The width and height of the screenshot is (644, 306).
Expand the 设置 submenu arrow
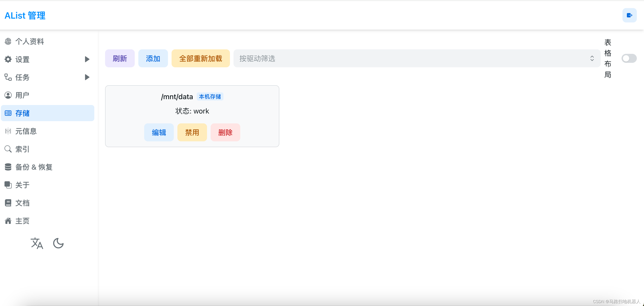click(x=87, y=59)
